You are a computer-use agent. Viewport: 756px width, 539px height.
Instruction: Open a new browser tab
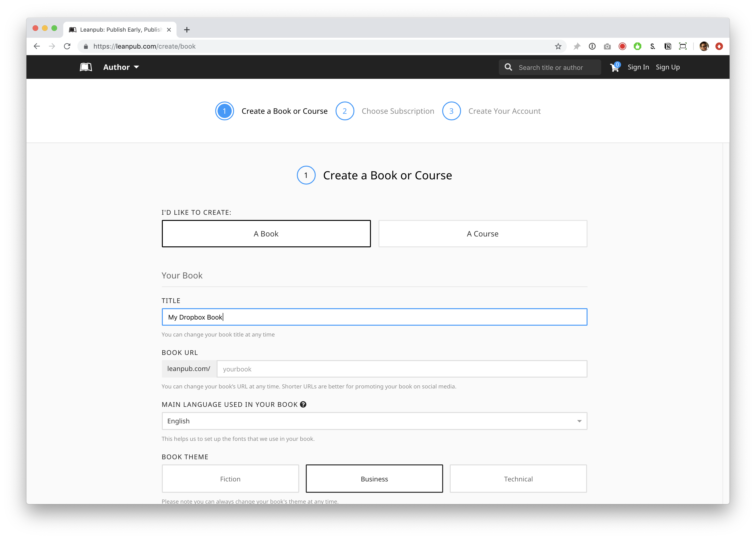tap(187, 30)
